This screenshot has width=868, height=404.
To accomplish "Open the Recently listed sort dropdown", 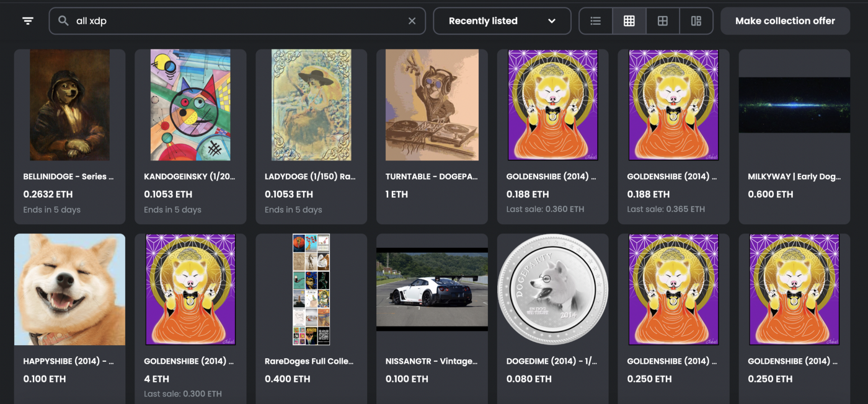I will [x=502, y=21].
